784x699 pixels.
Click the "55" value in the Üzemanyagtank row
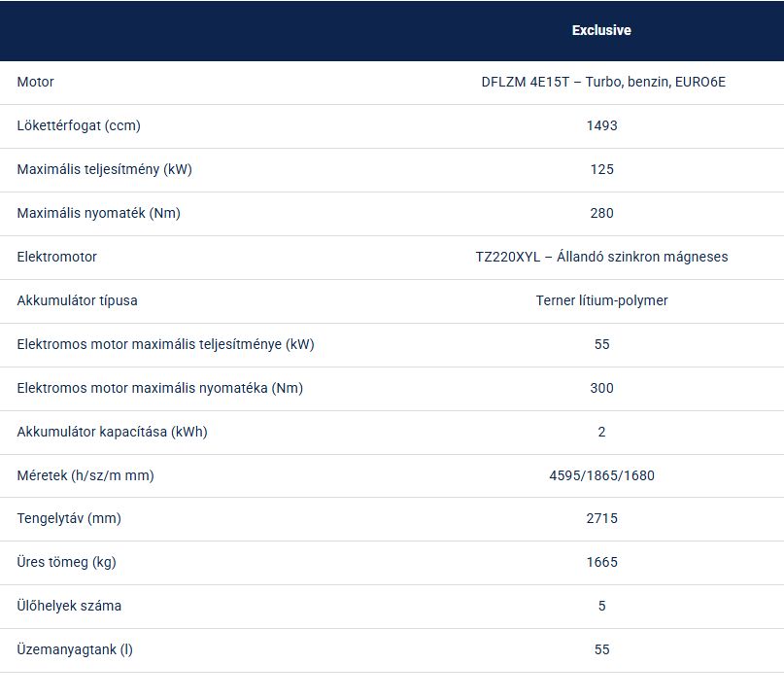click(601, 650)
